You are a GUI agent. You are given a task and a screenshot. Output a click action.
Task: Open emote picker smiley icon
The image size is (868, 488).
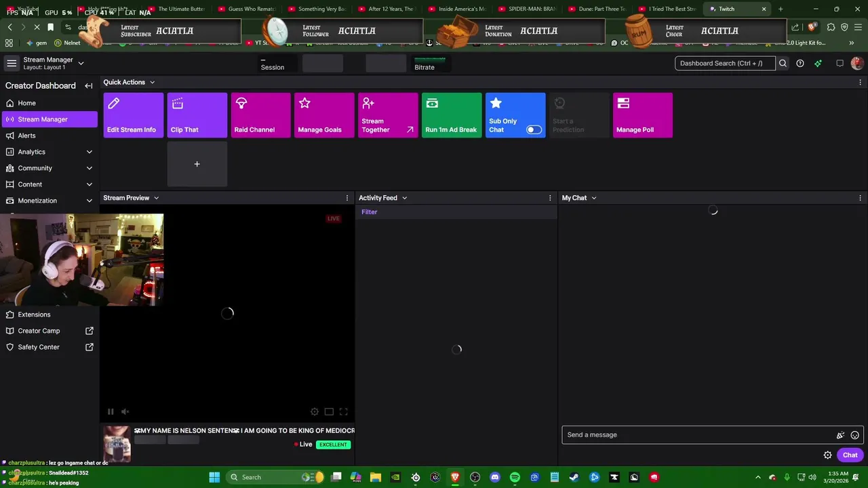point(854,435)
